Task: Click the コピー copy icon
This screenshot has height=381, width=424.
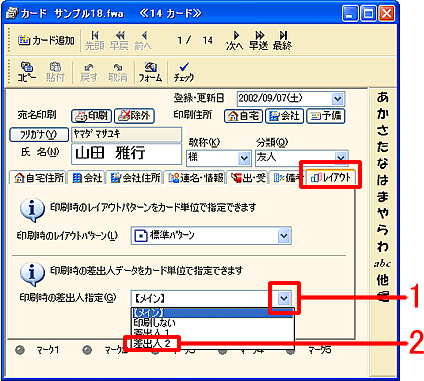Action: tap(27, 72)
